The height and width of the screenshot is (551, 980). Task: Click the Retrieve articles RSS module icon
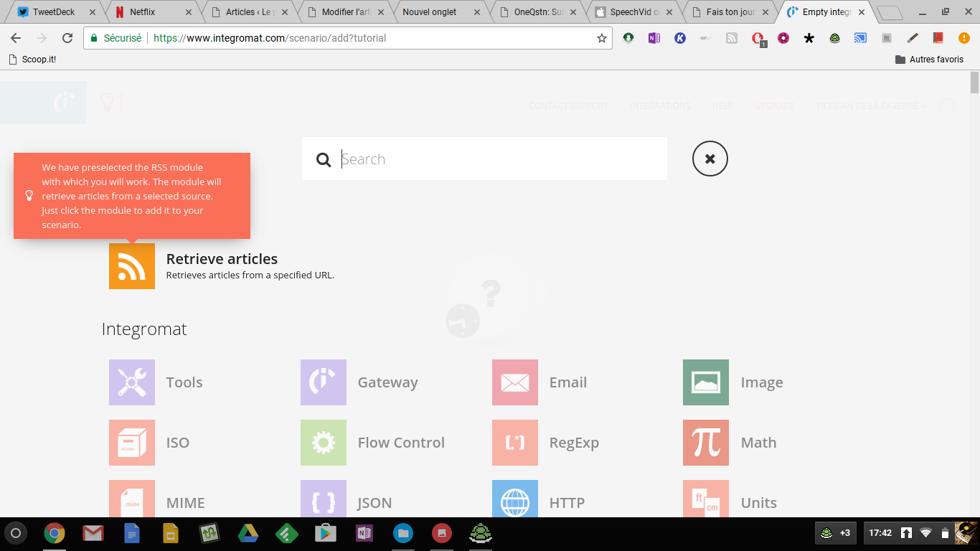pyautogui.click(x=132, y=266)
